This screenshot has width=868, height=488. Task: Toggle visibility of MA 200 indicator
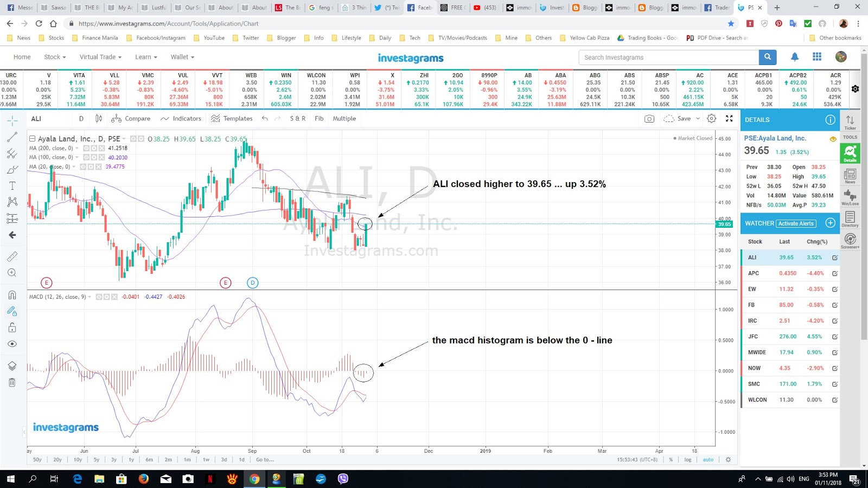(86, 148)
